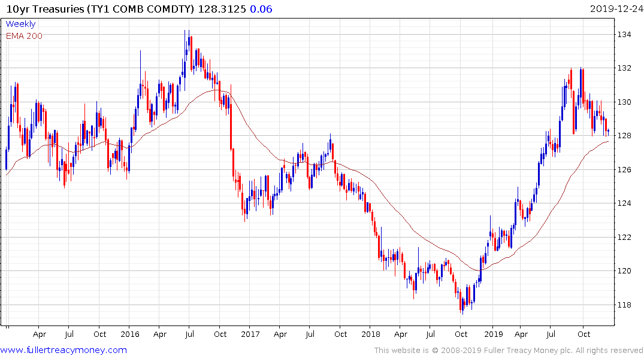Click the 2016 year label on time axis

coord(130,334)
